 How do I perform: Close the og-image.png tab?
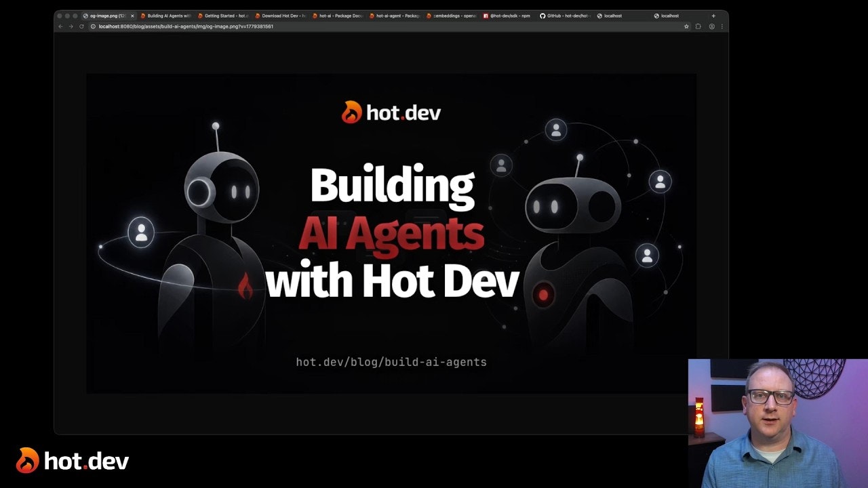coord(132,16)
